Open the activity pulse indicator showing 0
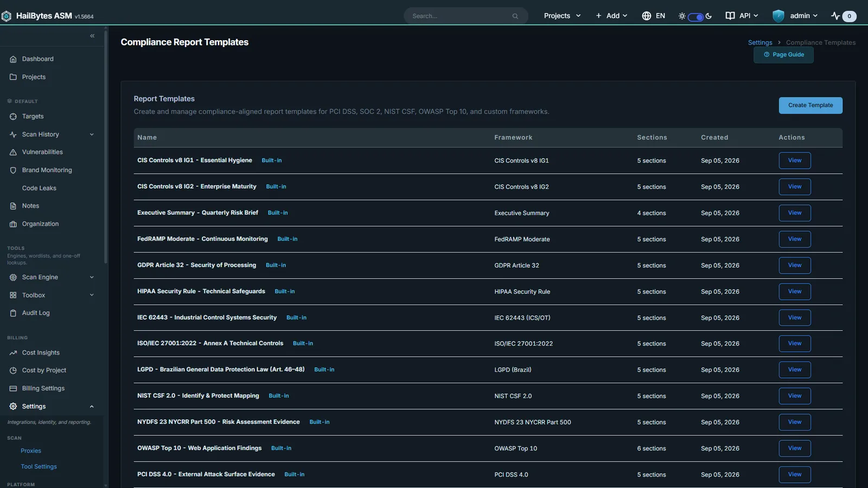The width and height of the screenshot is (868, 488). click(x=844, y=16)
